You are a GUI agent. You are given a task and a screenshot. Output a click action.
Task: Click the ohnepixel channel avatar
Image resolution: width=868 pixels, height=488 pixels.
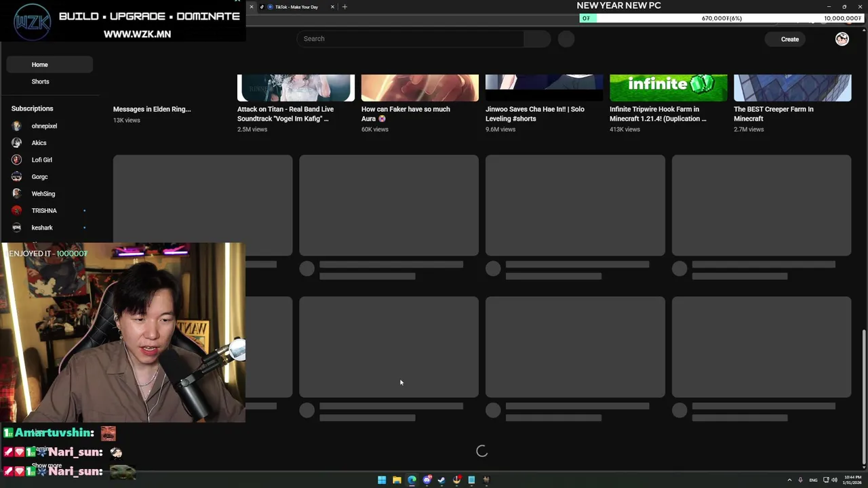point(16,126)
